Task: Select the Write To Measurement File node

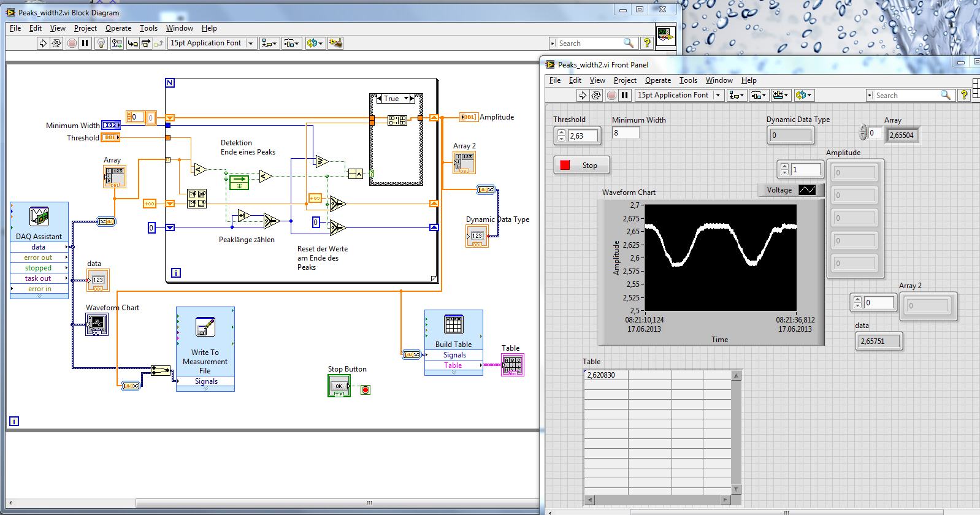Action: (x=205, y=327)
